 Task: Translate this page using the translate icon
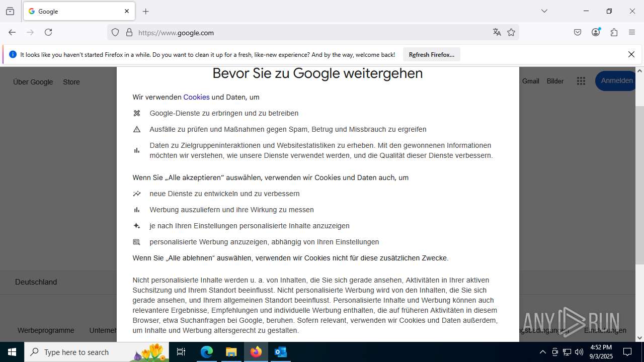[497, 33]
